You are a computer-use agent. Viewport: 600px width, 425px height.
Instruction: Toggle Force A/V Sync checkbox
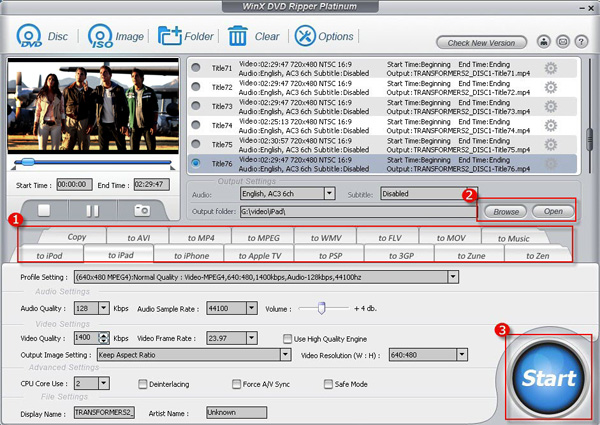point(236,384)
